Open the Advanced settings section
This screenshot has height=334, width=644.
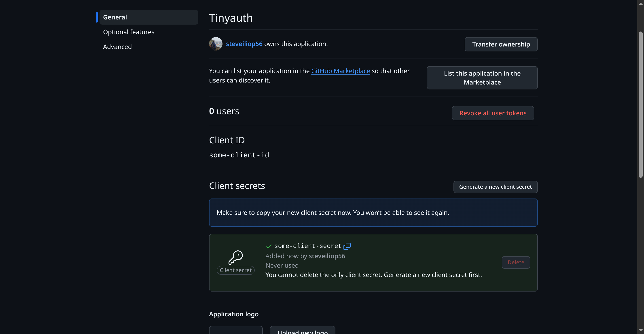click(x=117, y=47)
